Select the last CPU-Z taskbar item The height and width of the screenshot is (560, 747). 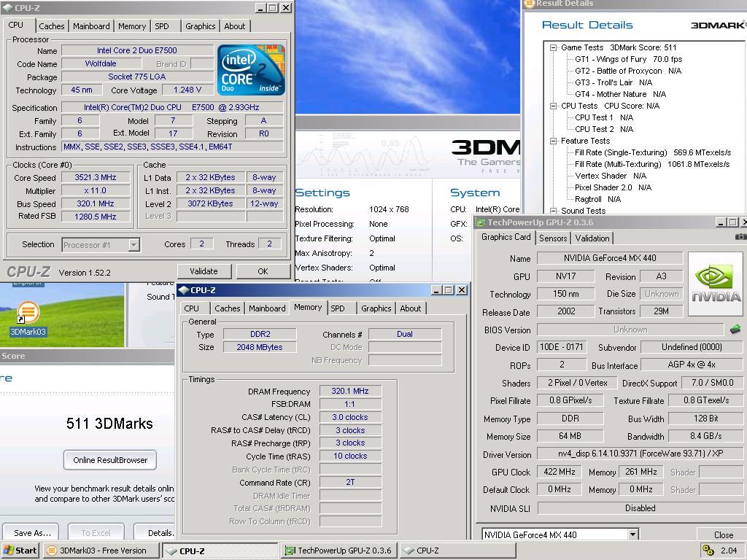(x=457, y=551)
